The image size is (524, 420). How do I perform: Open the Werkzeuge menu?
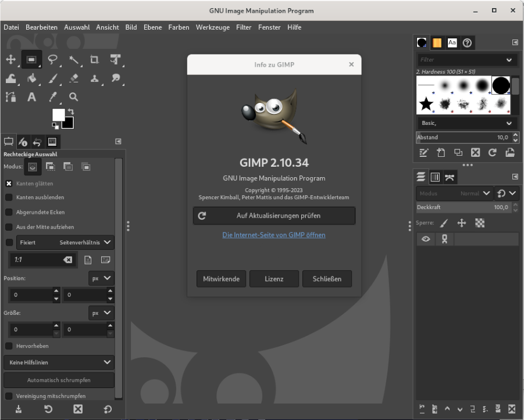212,27
